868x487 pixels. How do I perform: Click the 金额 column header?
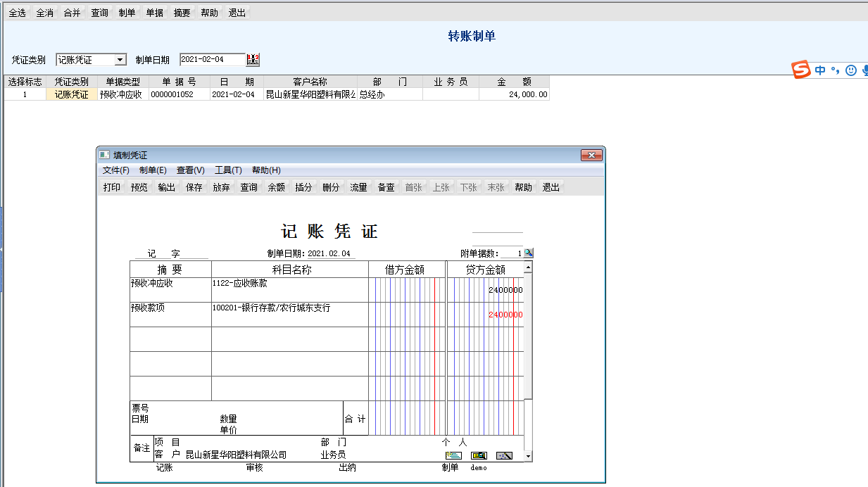point(514,82)
